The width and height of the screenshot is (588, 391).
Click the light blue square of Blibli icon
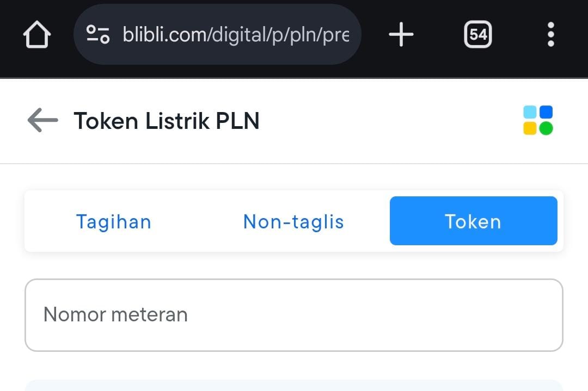(530, 112)
